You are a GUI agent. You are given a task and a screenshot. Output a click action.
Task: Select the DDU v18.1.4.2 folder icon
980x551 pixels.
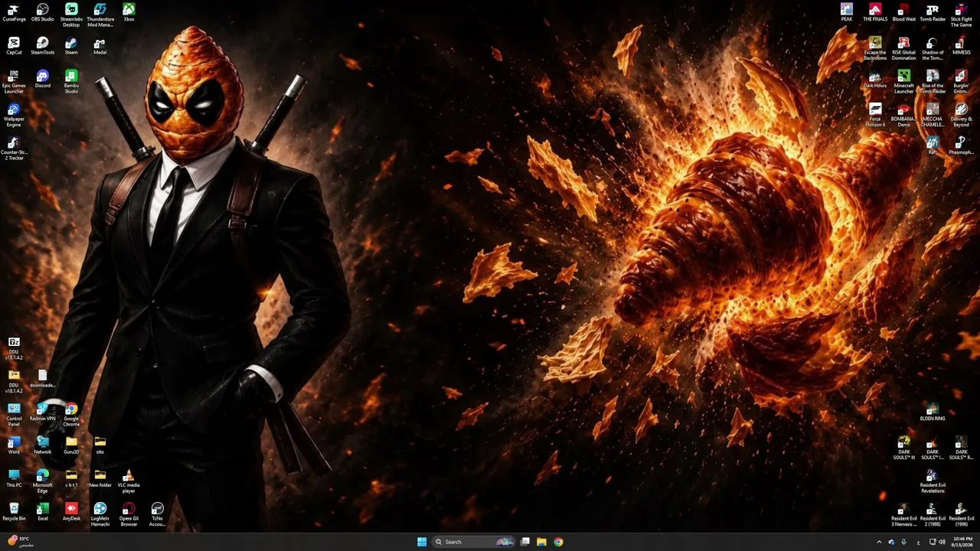coord(14,381)
